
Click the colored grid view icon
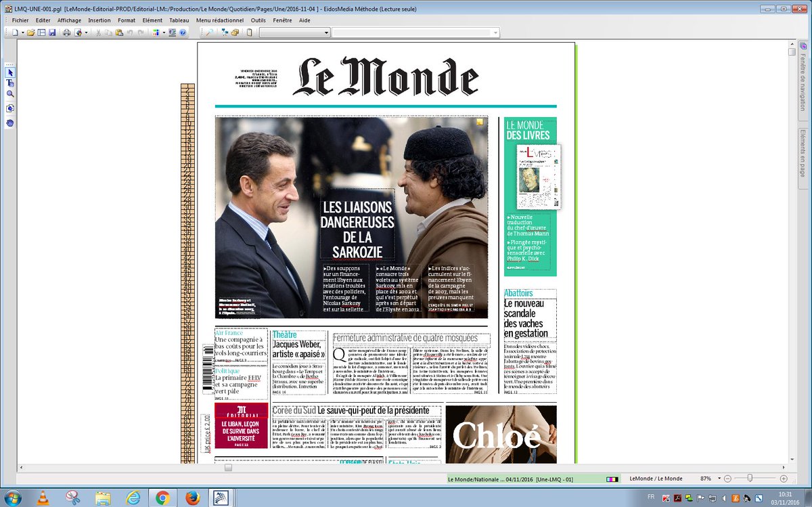tap(156, 32)
